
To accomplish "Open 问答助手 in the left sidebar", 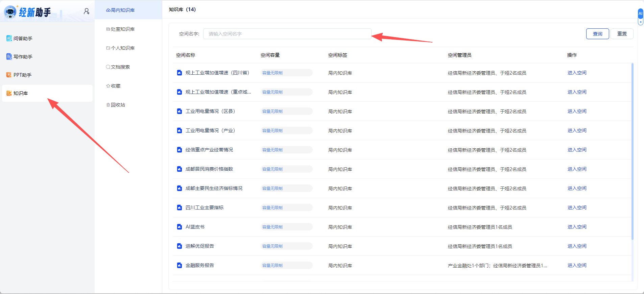I will tap(47, 39).
